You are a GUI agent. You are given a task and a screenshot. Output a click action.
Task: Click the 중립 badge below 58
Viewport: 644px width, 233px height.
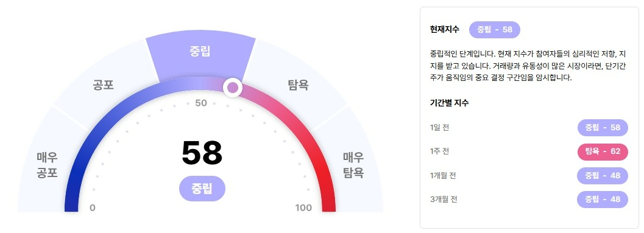pyautogui.click(x=202, y=189)
